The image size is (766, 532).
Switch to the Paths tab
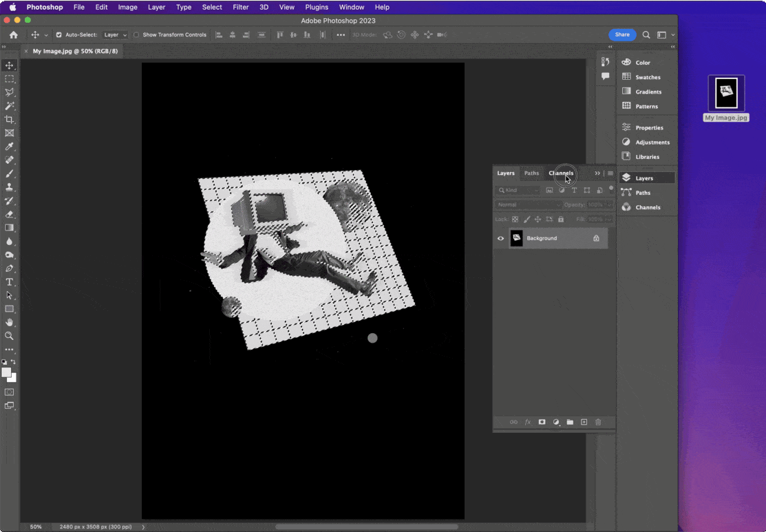(531, 173)
